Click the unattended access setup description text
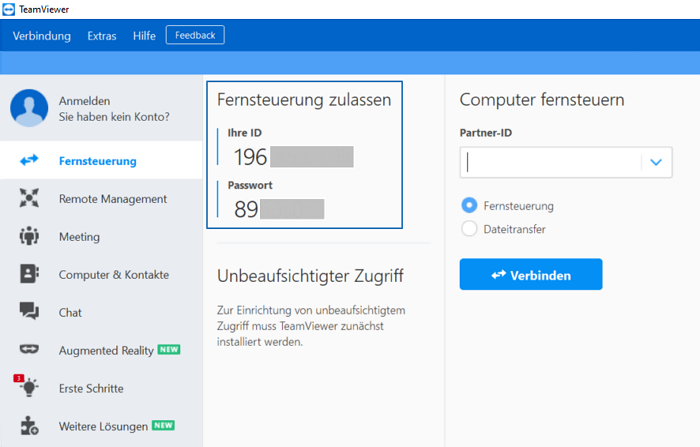The image size is (700, 447). tap(311, 326)
